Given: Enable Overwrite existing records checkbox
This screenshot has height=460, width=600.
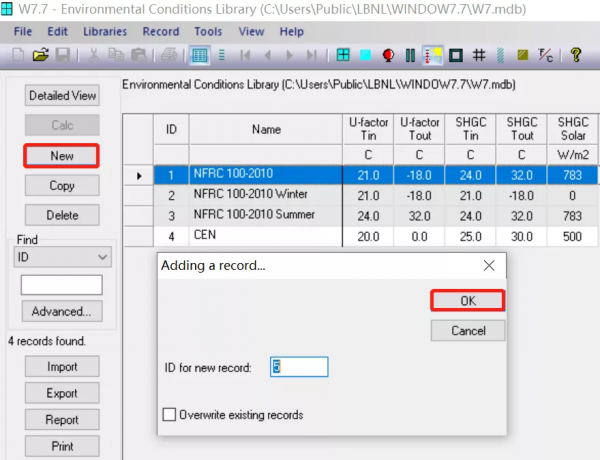Looking at the screenshot, I should coord(169,414).
